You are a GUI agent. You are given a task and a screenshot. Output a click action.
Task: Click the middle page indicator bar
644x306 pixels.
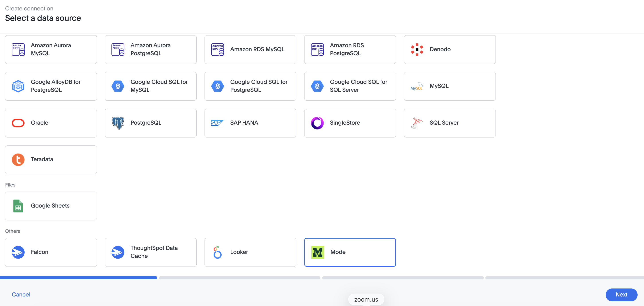tap(239, 277)
